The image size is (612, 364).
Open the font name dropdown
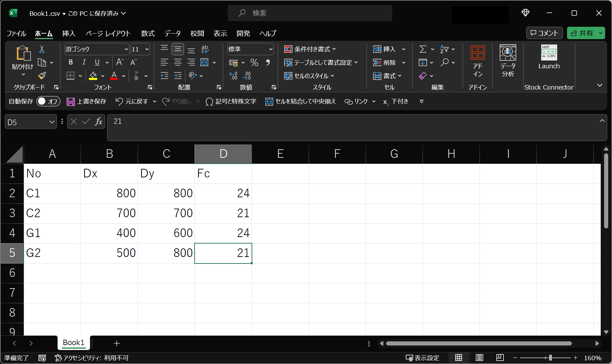click(126, 49)
